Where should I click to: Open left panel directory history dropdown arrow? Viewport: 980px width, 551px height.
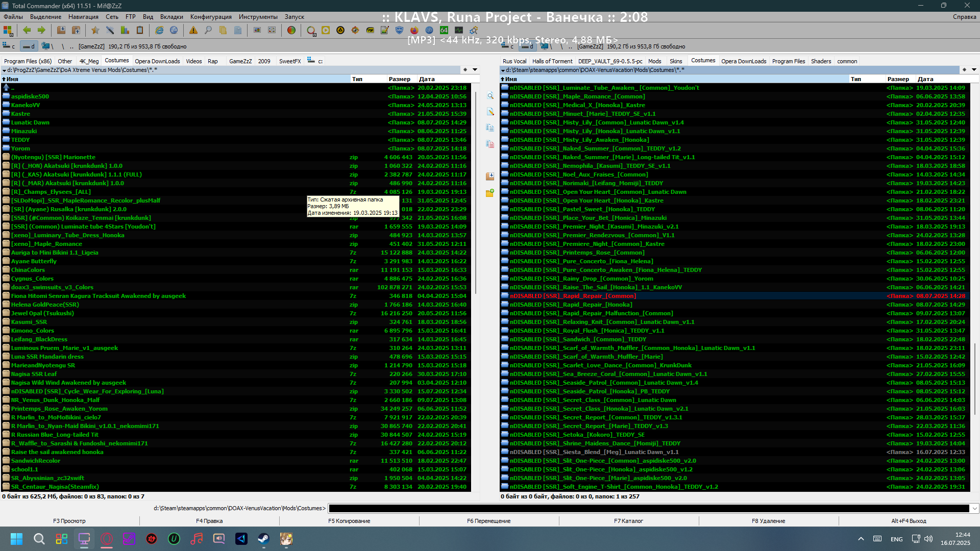[x=475, y=70]
